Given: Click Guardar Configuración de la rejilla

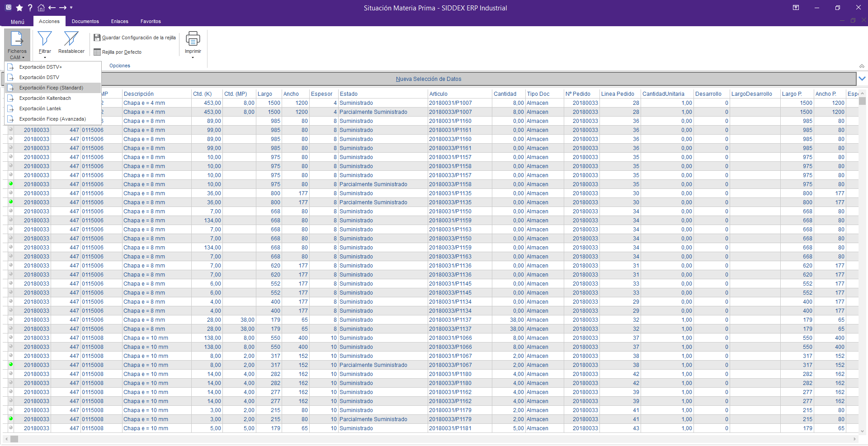Looking at the screenshot, I should click(x=135, y=38).
